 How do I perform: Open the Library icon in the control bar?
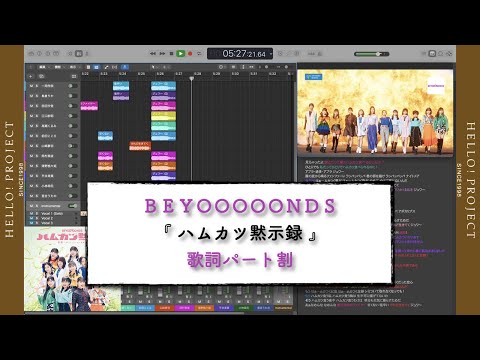pos(31,53)
